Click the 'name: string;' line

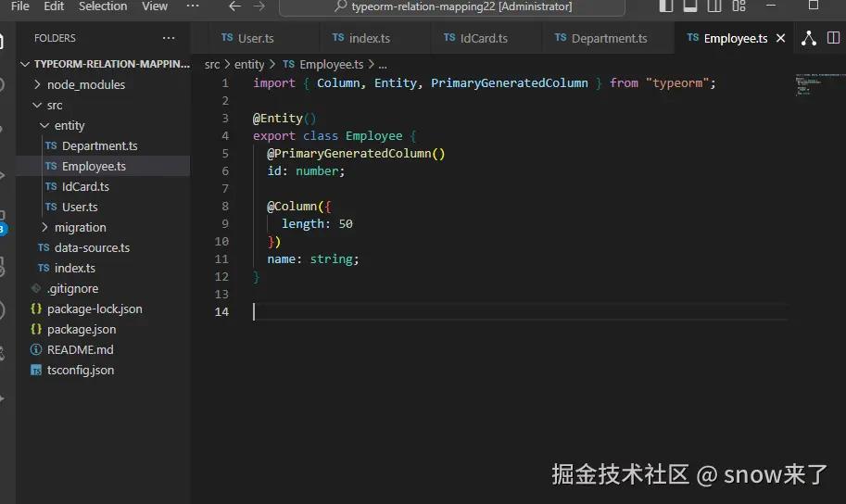click(x=313, y=259)
